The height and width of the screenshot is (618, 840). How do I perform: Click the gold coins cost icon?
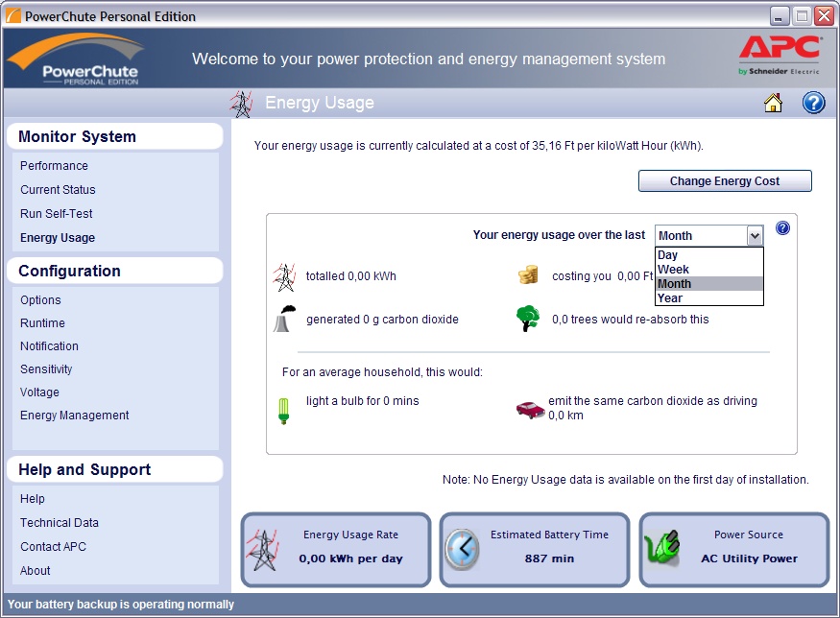point(528,274)
